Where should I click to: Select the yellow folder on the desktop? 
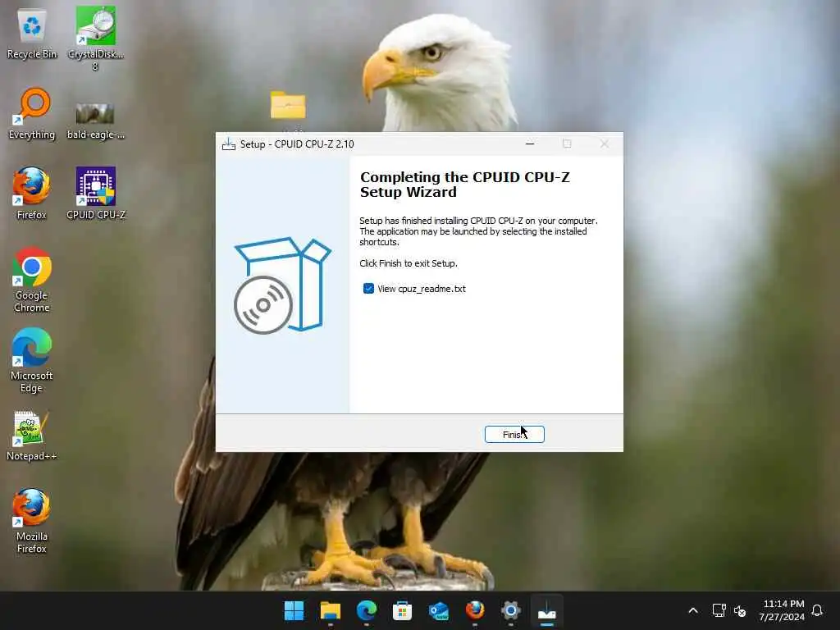288,105
